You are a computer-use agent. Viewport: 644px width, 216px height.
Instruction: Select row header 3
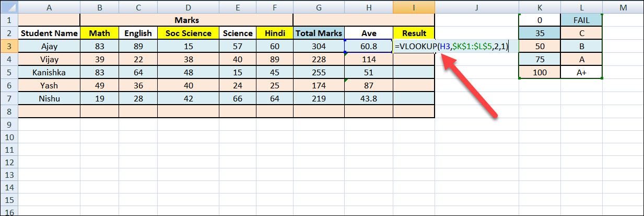pos(9,46)
